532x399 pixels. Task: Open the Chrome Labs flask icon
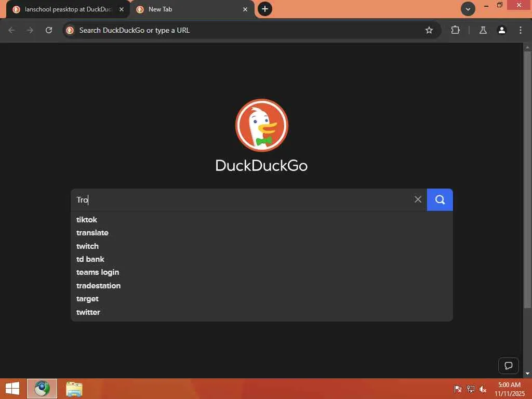(x=483, y=30)
